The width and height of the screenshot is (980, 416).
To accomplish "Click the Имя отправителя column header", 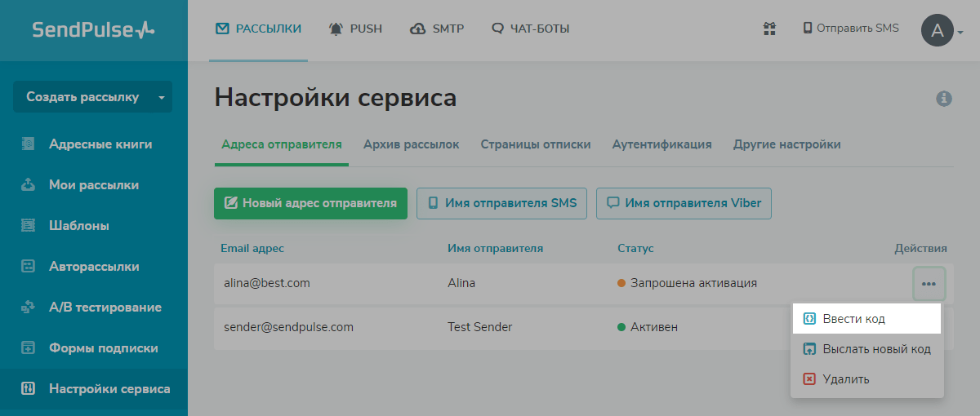I will [495, 248].
